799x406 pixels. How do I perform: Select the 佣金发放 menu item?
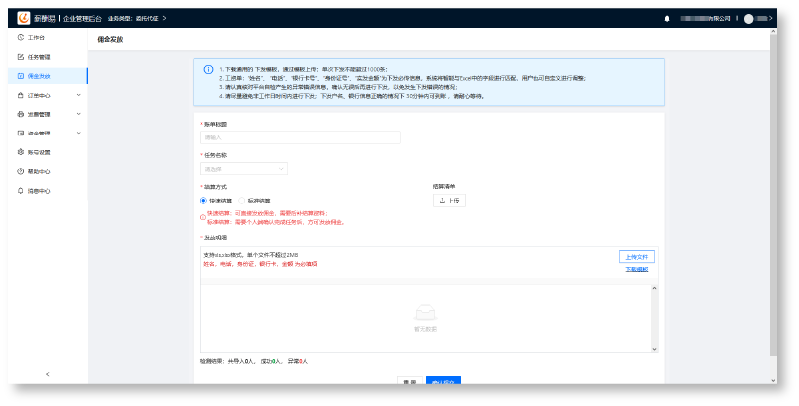pyautogui.click(x=39, y=75)
